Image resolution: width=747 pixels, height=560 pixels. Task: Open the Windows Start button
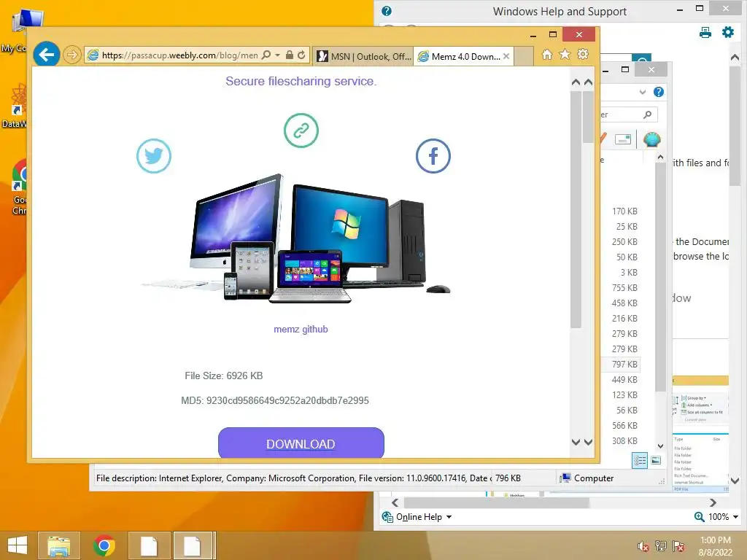(x=18, y=545)
